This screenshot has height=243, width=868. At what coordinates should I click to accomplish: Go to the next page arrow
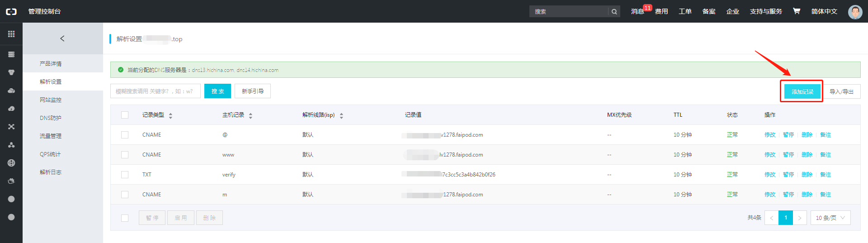(800, 218)
